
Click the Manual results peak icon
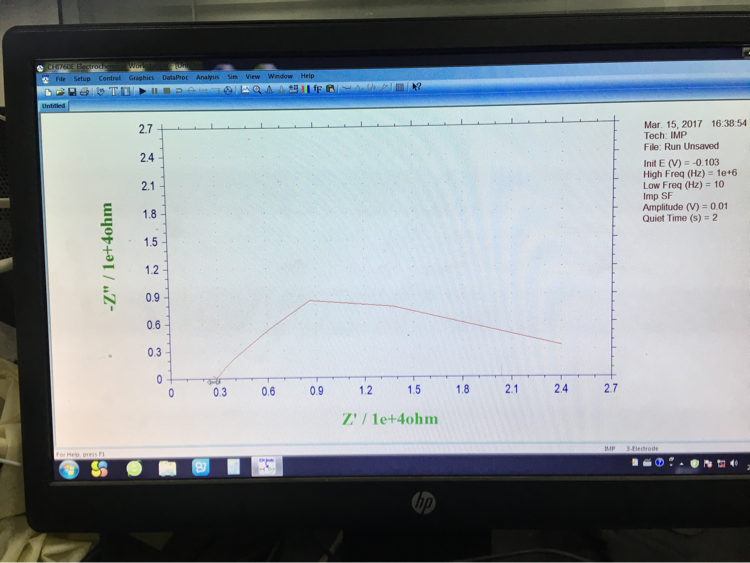click(269, 90)
